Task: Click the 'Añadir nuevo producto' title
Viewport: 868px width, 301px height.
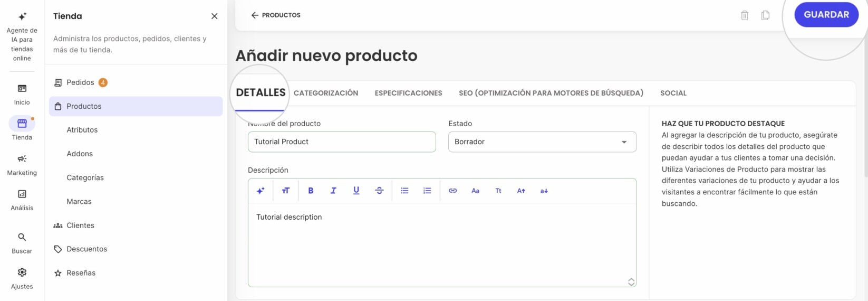Action: point(326,55)
